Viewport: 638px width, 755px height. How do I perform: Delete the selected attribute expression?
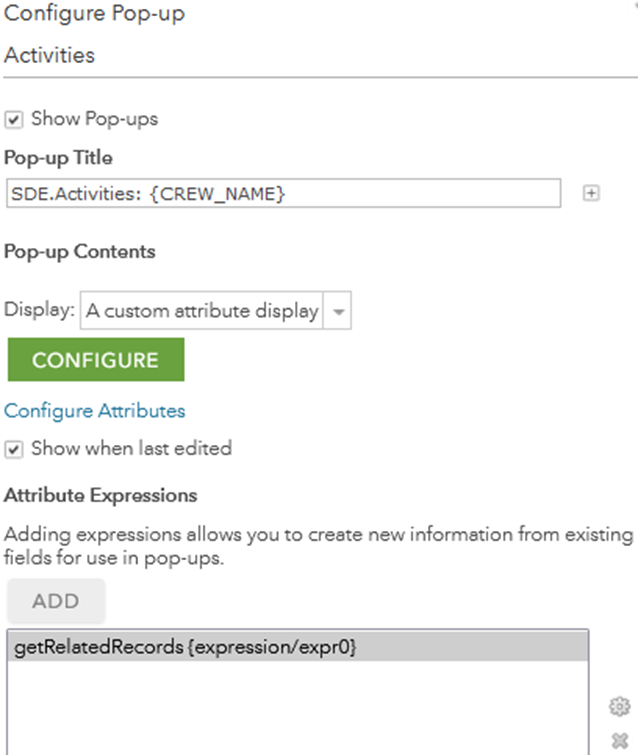coord(620,741)
